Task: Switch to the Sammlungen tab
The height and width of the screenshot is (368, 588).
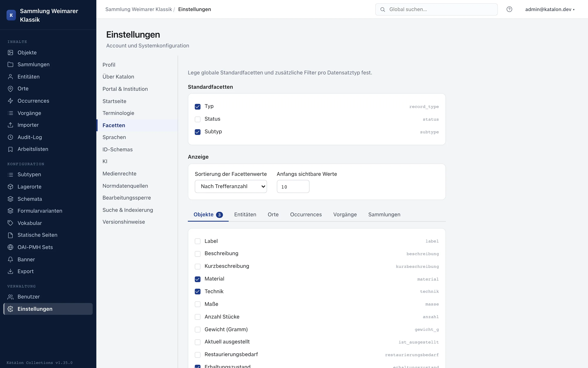Action: 384,215
